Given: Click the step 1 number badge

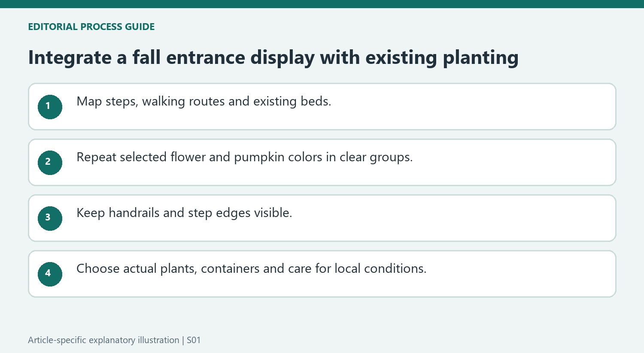Looking at the screenshot, I should [50, 107].
